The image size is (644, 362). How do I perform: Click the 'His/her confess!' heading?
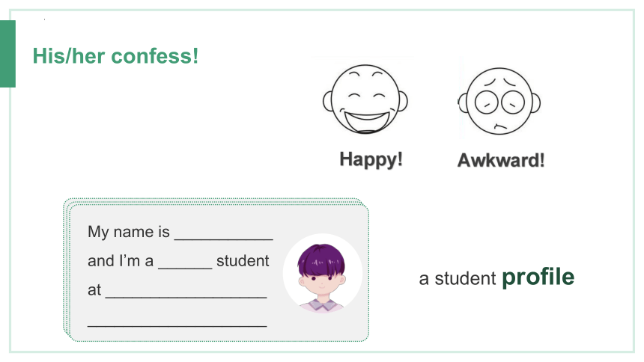click(115, 56)
